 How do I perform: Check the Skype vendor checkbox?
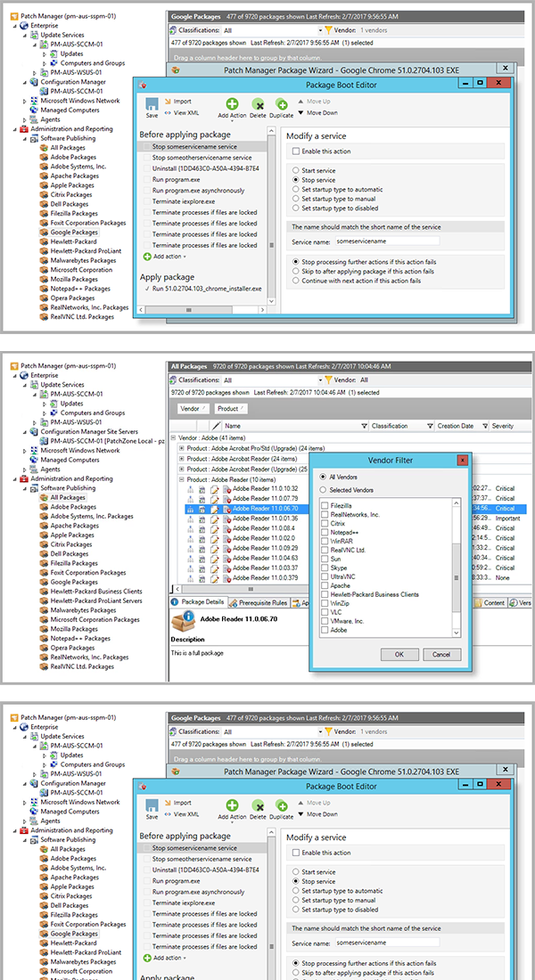325,568
